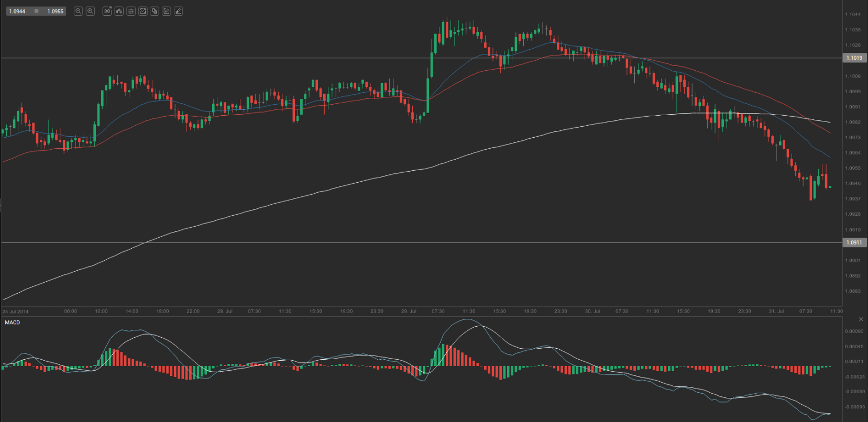Click the 1.0944 sell price
This screenshot has height=422, width=868.
tap(17, 11)
